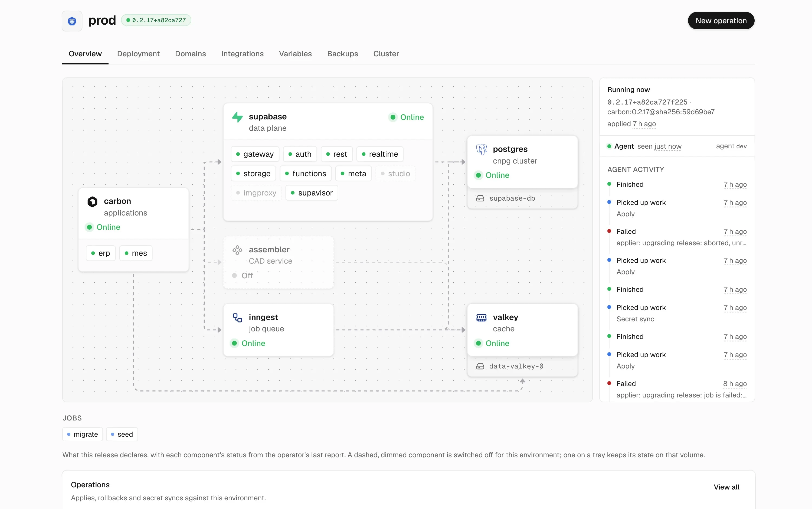Open the Domains tab
Screen dimensions: 812x509
[x=191, y=54]
